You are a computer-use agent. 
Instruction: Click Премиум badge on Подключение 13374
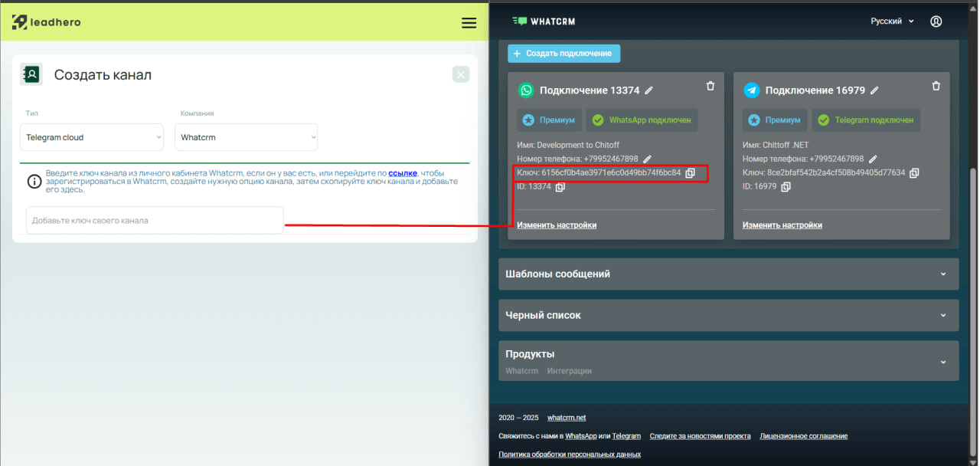550,120
